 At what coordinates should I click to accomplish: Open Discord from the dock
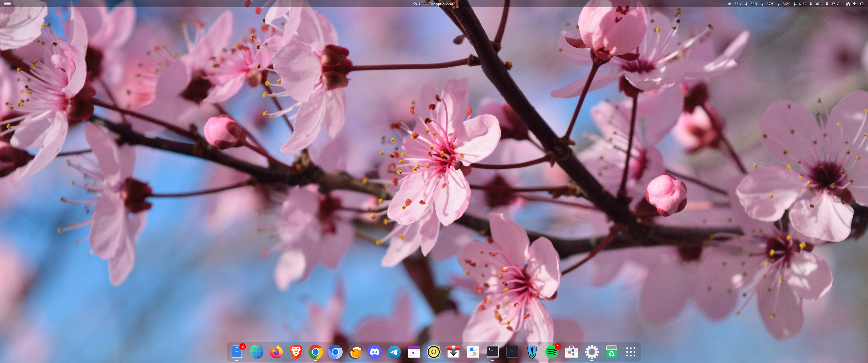coord(375,352)
